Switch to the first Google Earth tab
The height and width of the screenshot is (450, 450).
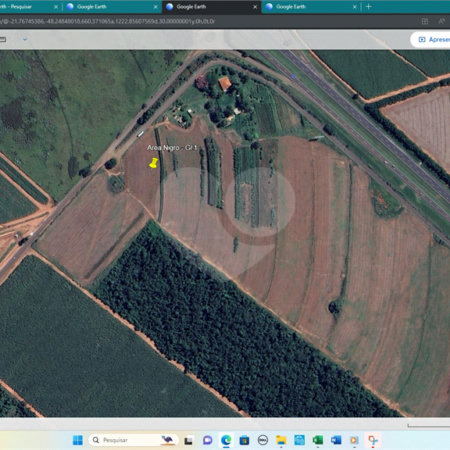(x=112, y=7)
